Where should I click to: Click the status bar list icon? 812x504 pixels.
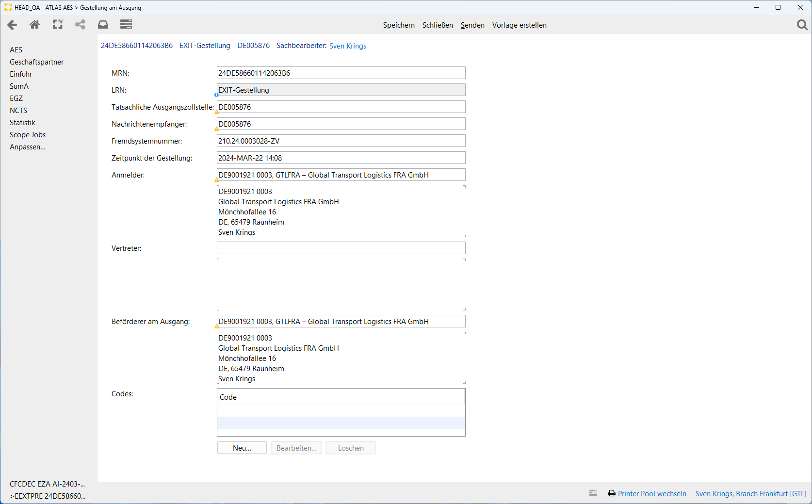[x=593, y=493]
